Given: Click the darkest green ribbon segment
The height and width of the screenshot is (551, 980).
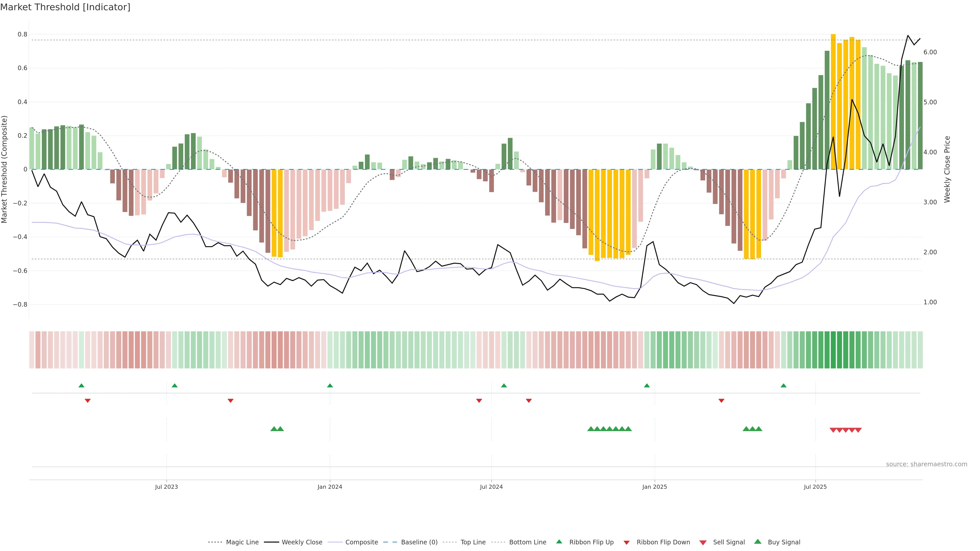Looking at the screenshot, I should [833, 350].
